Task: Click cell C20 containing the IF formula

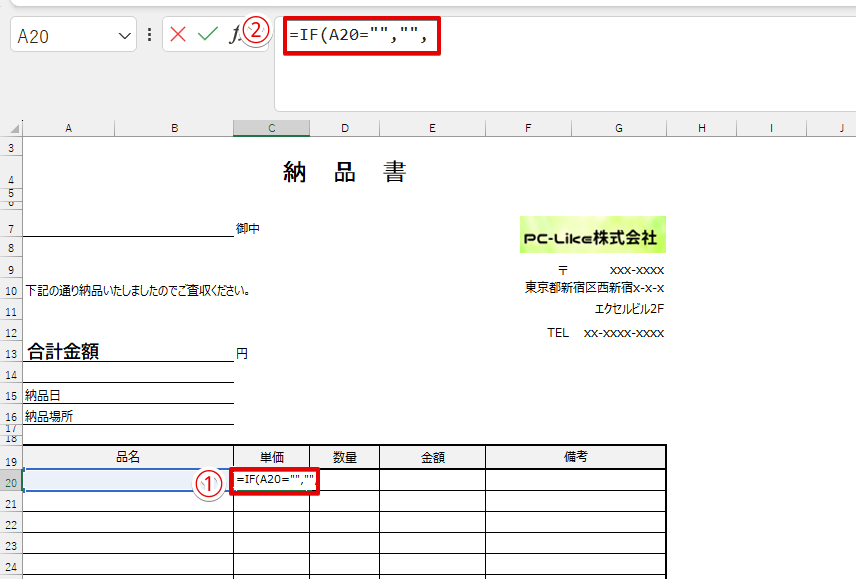Action: (x=274, y=480)
